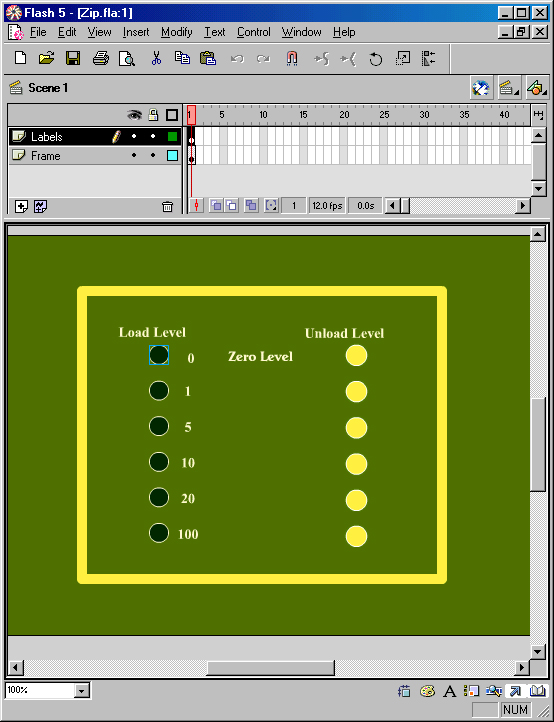
Task: Open the Character panel A icon
Action: coord(449,691)
